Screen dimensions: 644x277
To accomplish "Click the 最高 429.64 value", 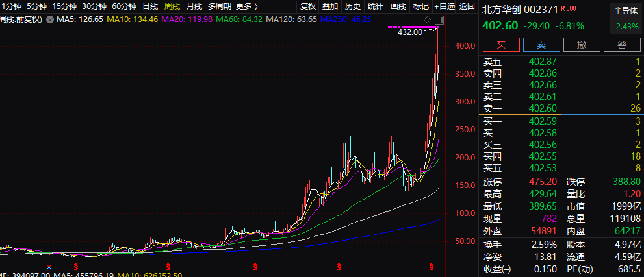I will [x=543, y=194].
